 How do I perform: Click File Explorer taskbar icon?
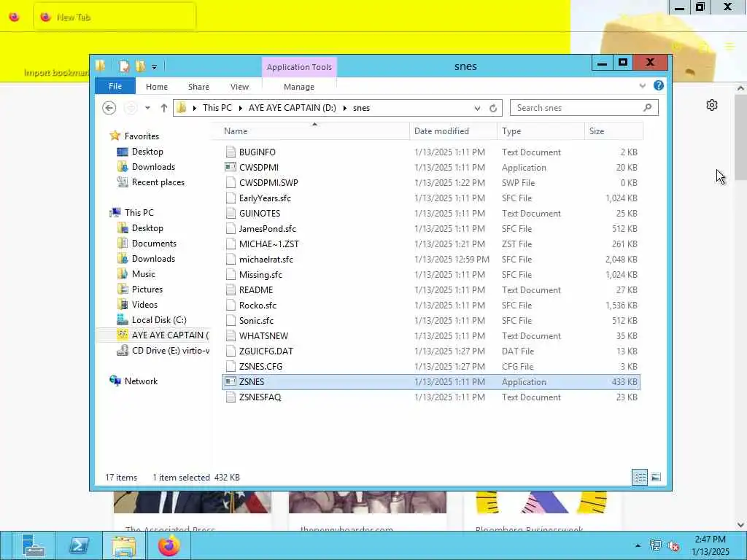point(124,545)
